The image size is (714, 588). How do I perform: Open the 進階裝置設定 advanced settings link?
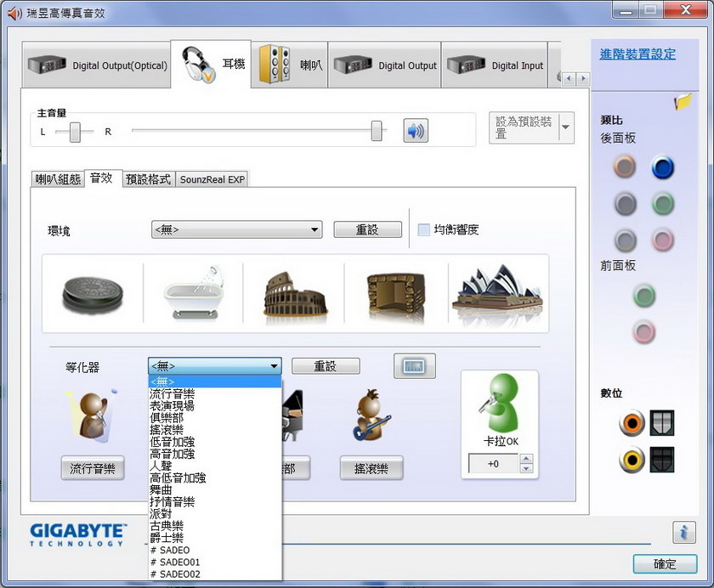(x=637, y=54)
